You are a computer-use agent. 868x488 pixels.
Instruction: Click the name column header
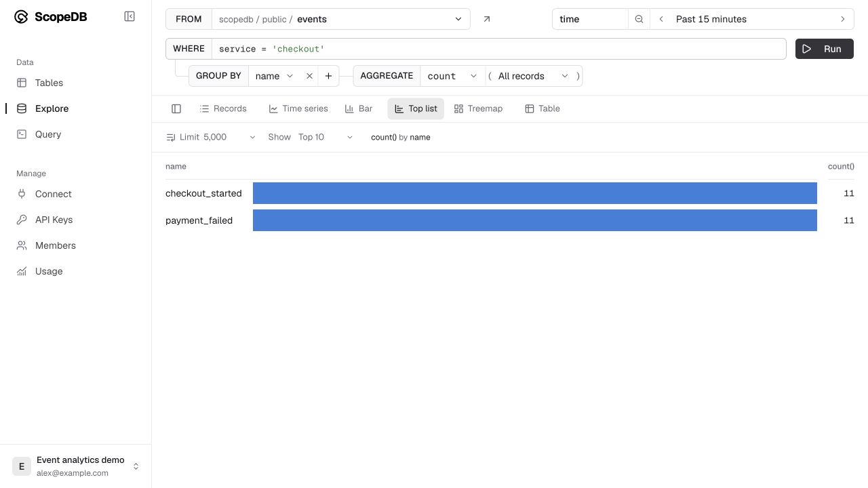tap(176, 166)
